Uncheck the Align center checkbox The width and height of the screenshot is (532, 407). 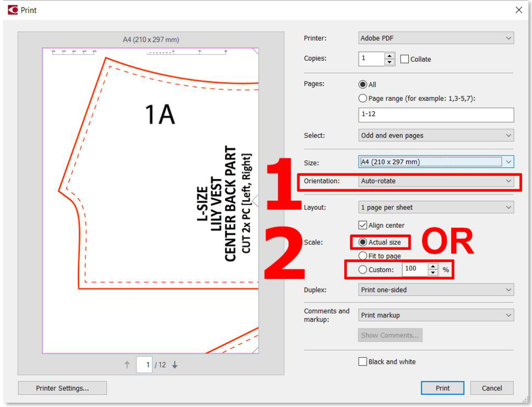(363, 225)
